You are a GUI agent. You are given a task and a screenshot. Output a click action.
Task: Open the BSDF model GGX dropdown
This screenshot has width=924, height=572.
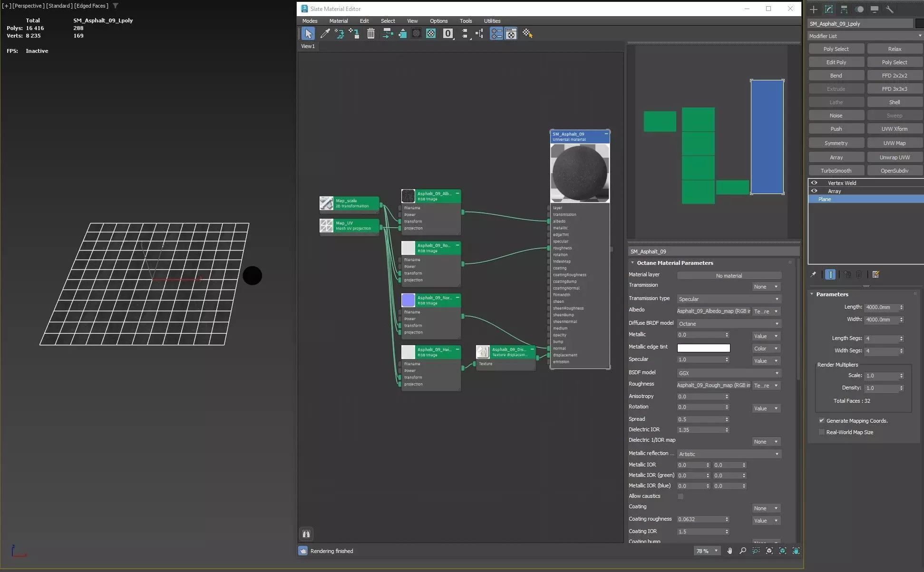729,373
